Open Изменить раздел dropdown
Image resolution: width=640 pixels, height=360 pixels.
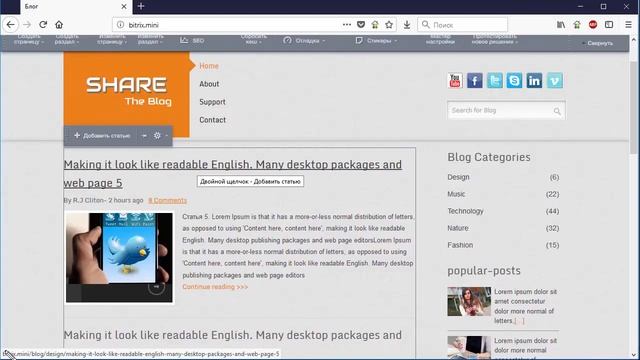(x=151, y=40)
